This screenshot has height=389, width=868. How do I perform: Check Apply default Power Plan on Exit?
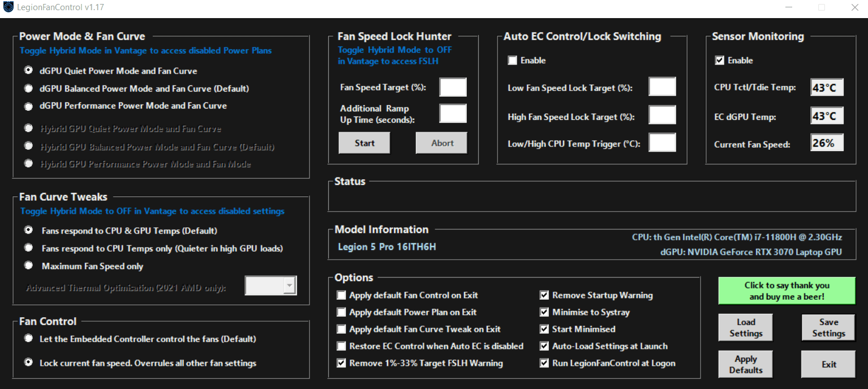point(341,312)
